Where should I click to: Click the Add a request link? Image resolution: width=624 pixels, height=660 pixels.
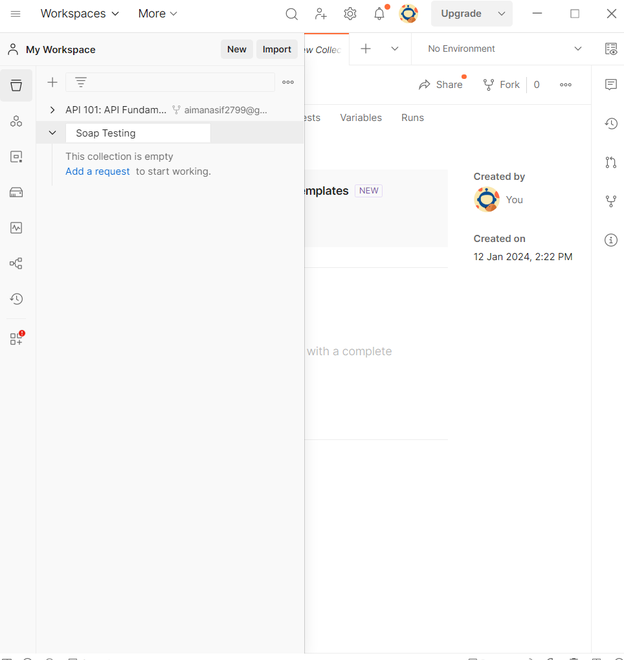(97, 171)
